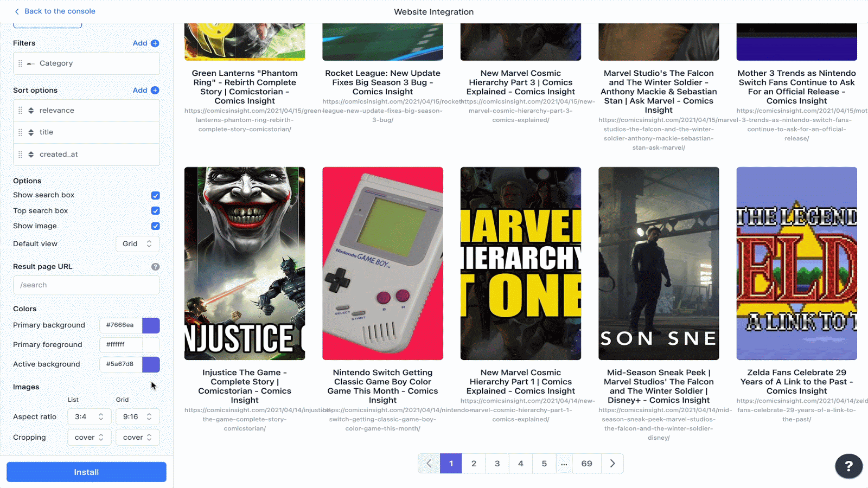Uncheck the Show image checkbox

click(156, 226)
